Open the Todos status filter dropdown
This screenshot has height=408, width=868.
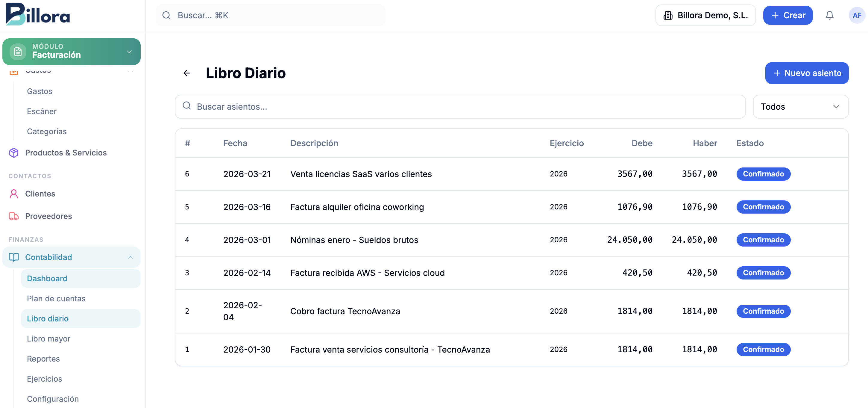point(800,107)
